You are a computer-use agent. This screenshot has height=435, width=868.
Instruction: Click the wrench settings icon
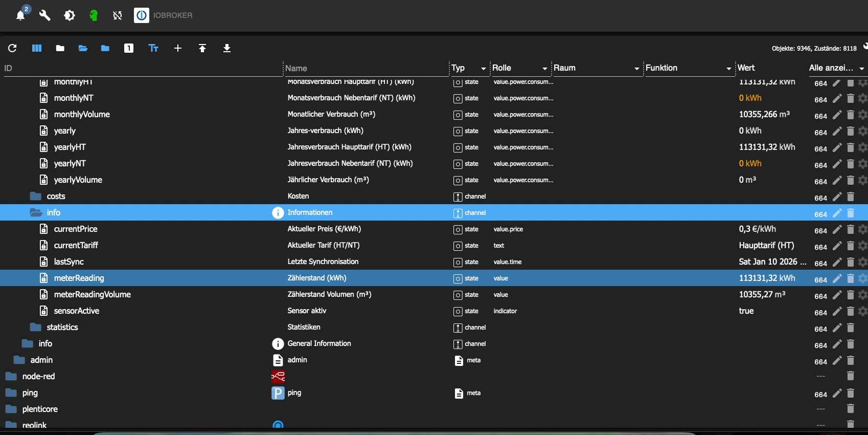point(45,15)
